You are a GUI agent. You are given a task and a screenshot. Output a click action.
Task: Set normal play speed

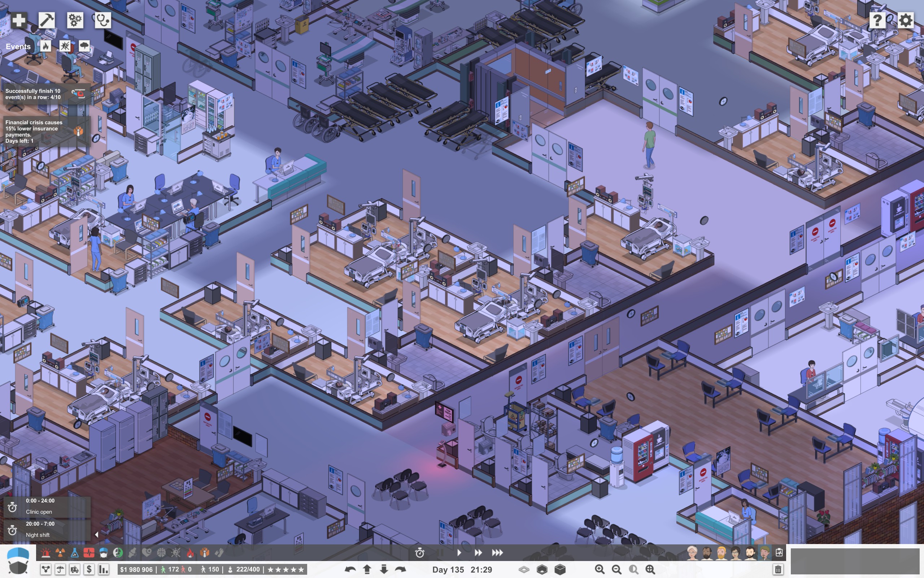click(459, 552)
